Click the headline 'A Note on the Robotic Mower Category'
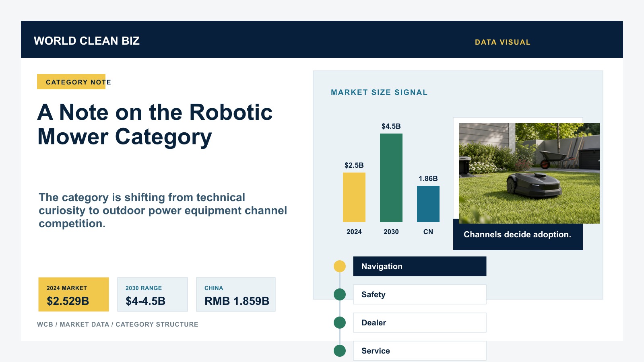Image resolution: width=644 pixels, height=362 pixels. coord(155,124)
